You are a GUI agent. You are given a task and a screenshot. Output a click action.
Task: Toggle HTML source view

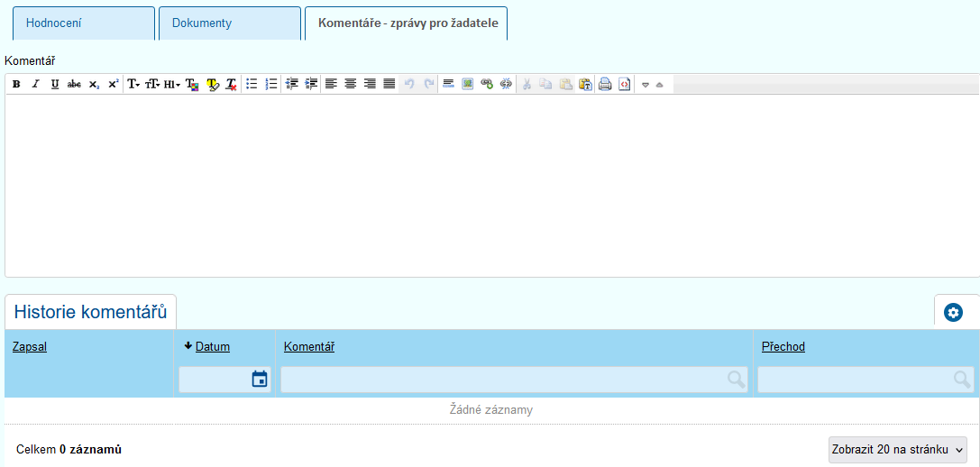click(625, 85)
